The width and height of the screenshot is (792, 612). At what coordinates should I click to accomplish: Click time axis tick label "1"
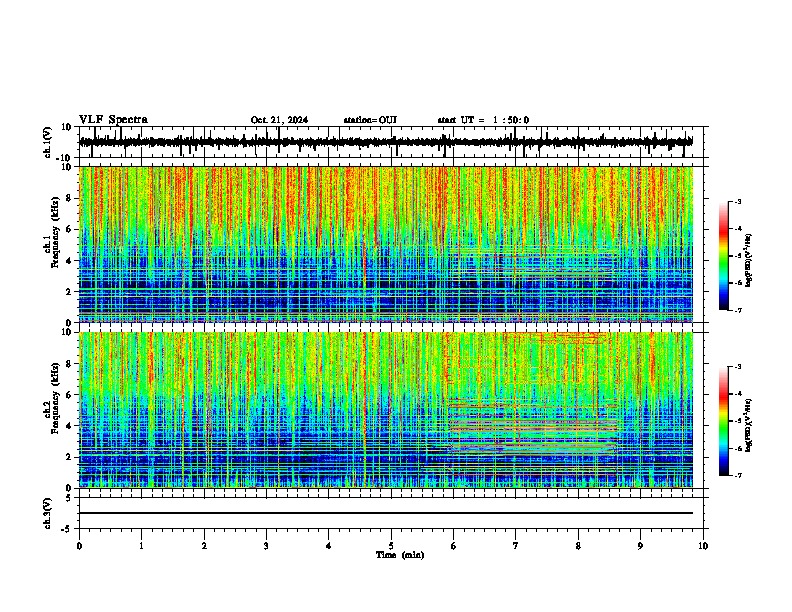point(141,546)
